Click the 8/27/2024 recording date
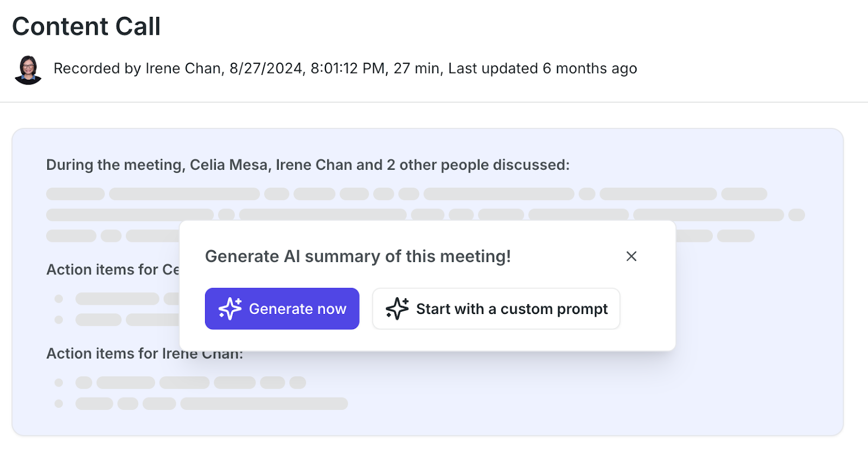The width and height of the screenshot is (868, 455). point(266,69)
